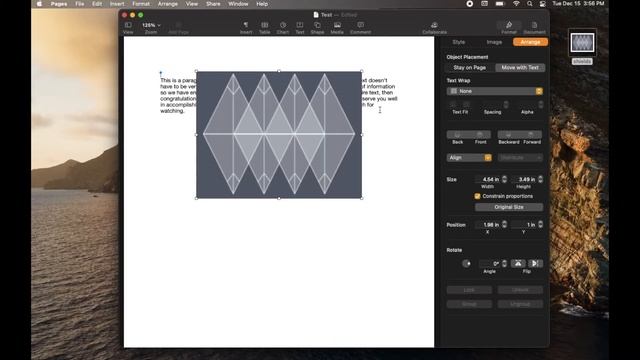This screenshot has height=360, width=640.
Task: Select the diamond pattern image on page
Action: coord(279,135)
